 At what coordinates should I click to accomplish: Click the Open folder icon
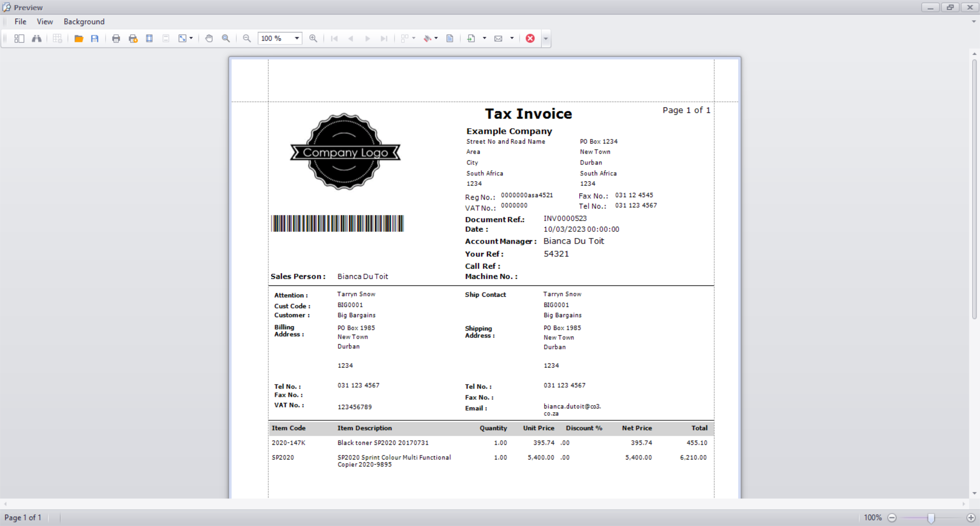coord(79,38)
